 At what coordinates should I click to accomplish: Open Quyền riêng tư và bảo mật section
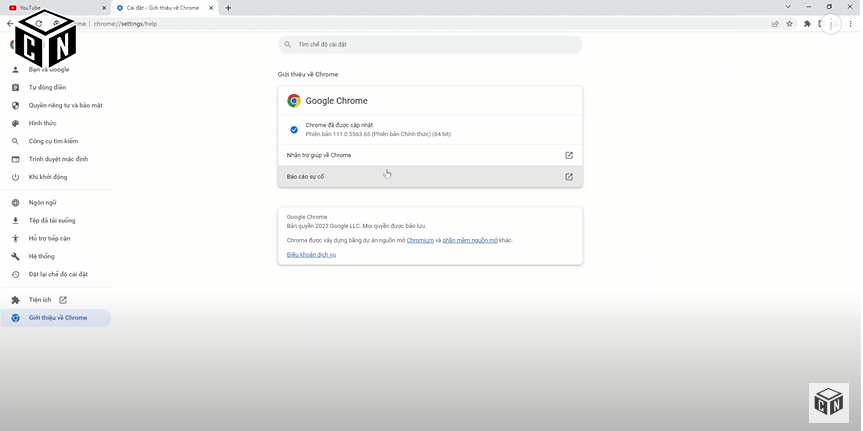tap(65, 105)
